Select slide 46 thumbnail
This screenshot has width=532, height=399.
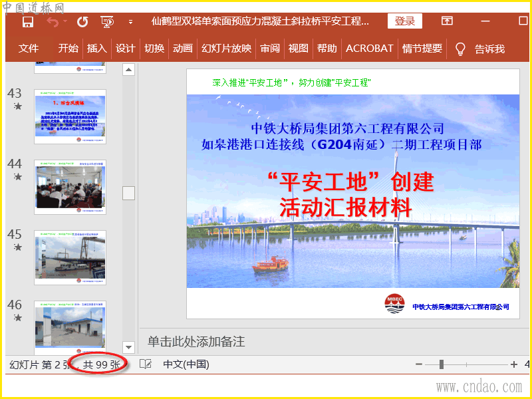click(x=70, y=327)
